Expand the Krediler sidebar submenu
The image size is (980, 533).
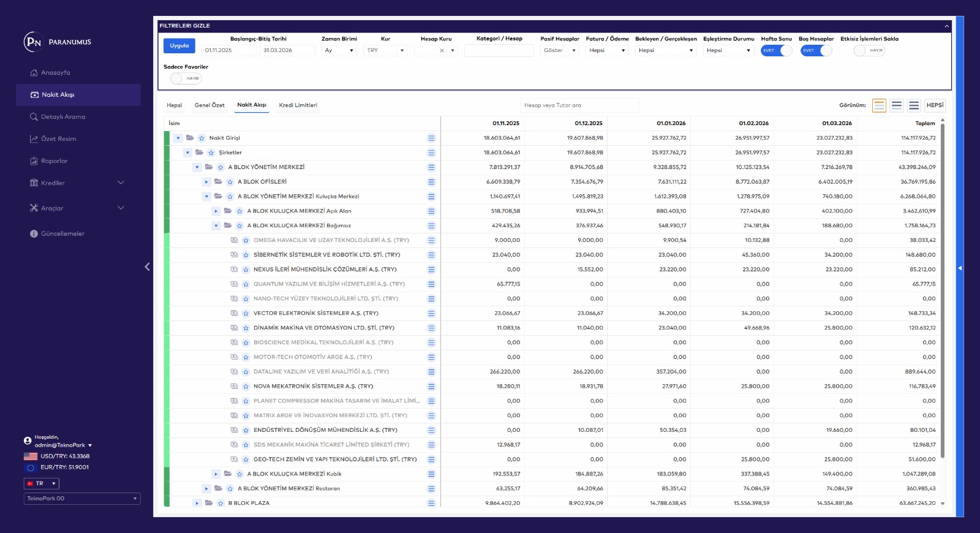tap(121, 183)
